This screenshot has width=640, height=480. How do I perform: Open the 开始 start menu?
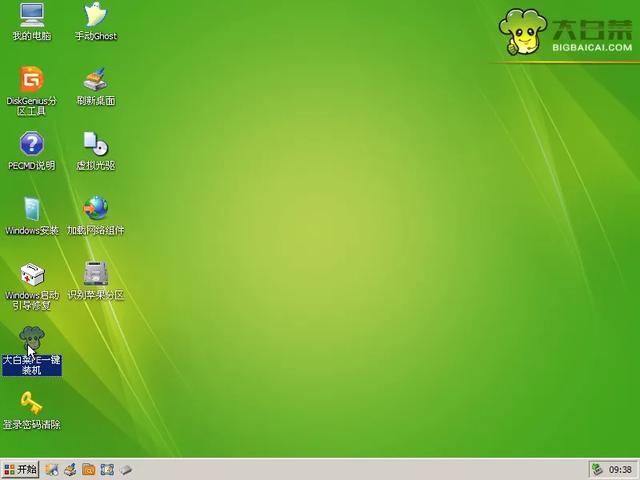click(20, 469)
